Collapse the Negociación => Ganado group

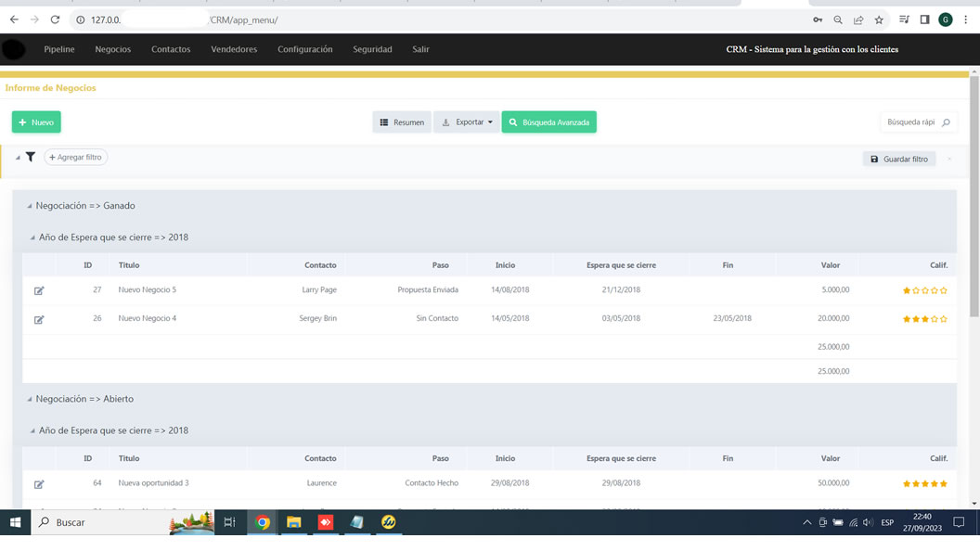click(30, 206)
